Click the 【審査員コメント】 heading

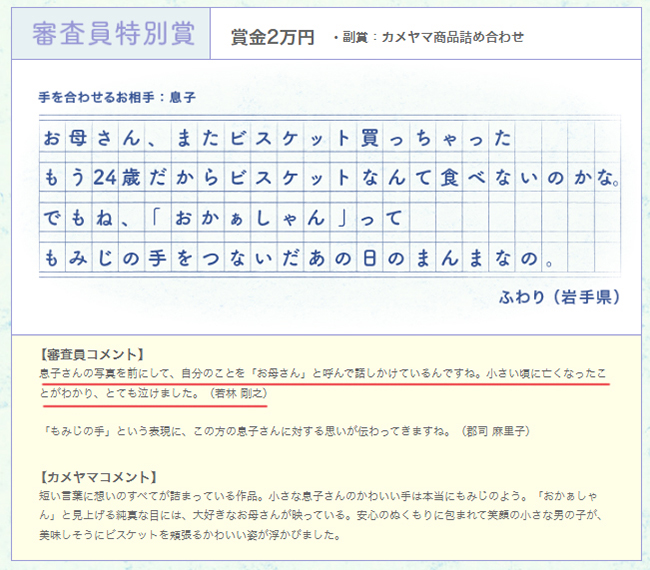[x=92, y=354]
